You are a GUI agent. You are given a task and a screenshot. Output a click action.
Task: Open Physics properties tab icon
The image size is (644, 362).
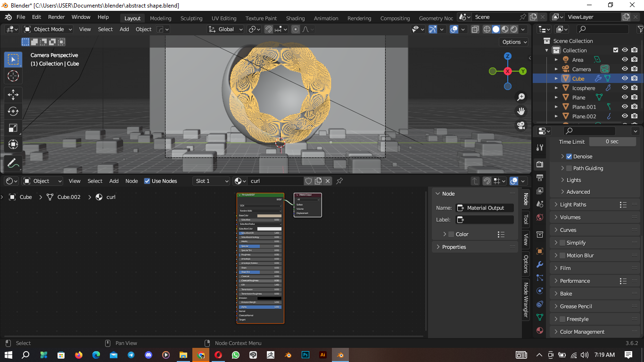(x=540, y=291)
